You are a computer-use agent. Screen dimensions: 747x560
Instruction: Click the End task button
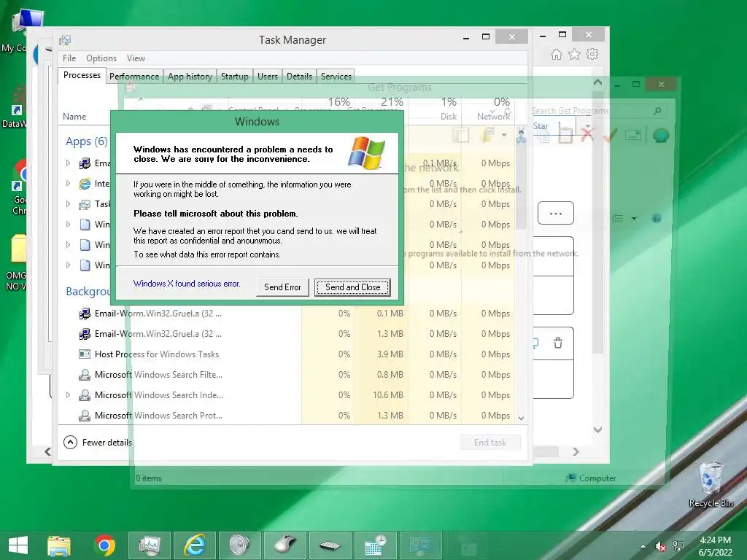[490, 443]
